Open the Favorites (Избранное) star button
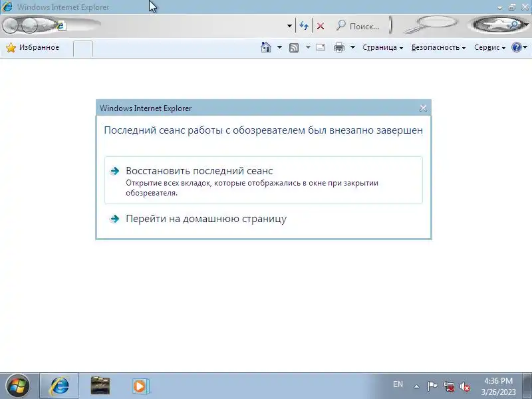Image resolution: width=532 pixels, height=399 pixels. pos(33,47)
